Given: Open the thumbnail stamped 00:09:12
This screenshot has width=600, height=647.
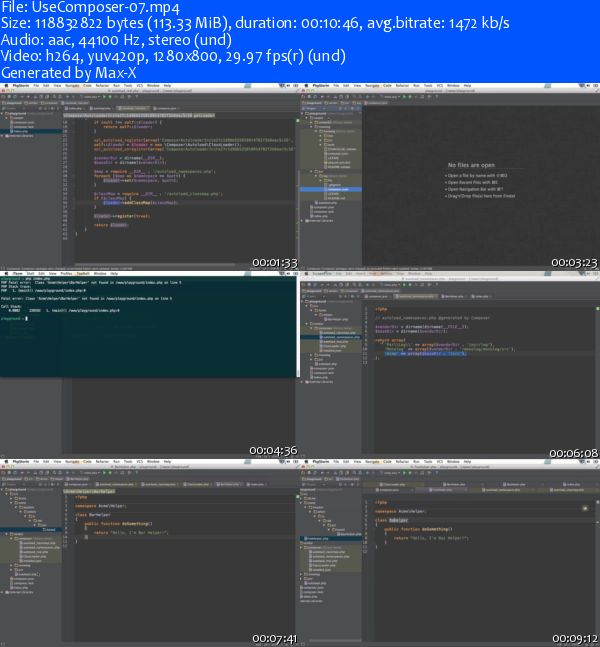Looking at the screenshot, I should point(450,552).
